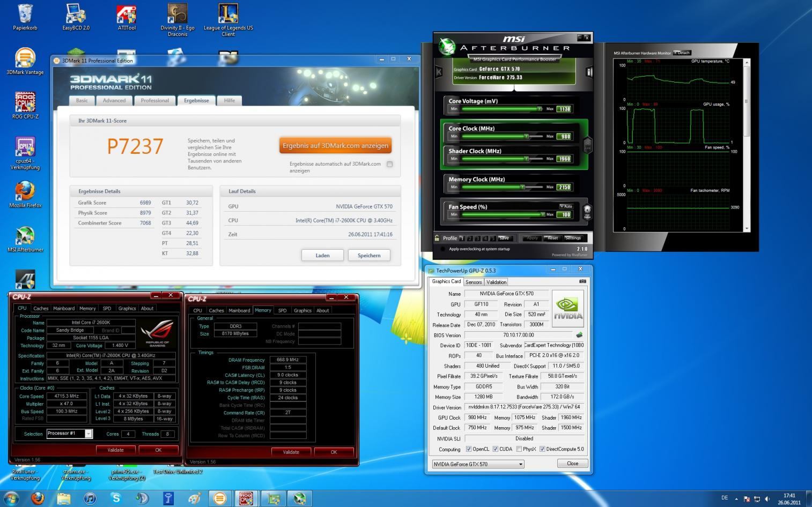
Task: Click the Afterburner profile lock icon
Action: pos(437,238)
